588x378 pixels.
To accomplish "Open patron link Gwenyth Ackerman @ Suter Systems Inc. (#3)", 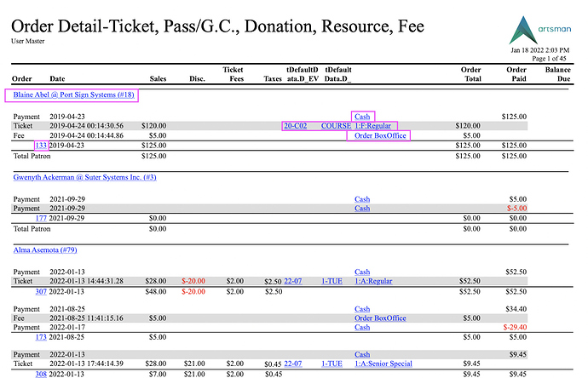I will tap(84, 177).
